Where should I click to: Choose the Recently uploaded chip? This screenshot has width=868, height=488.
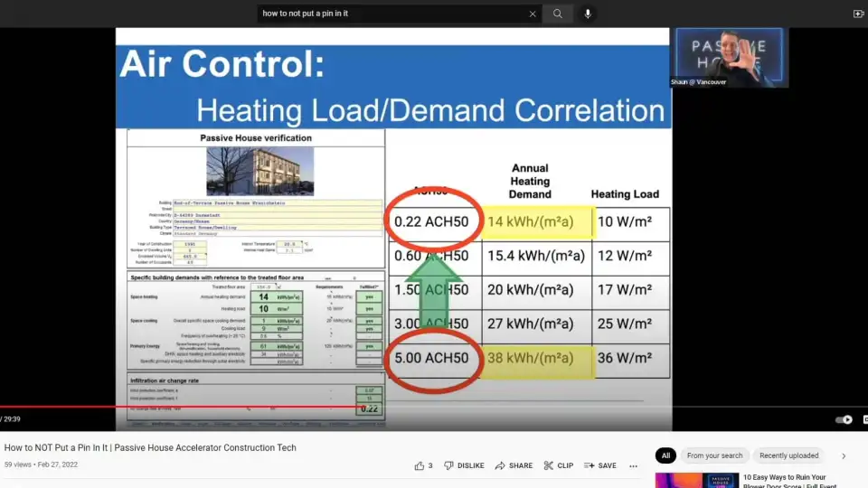pos(788,455)
